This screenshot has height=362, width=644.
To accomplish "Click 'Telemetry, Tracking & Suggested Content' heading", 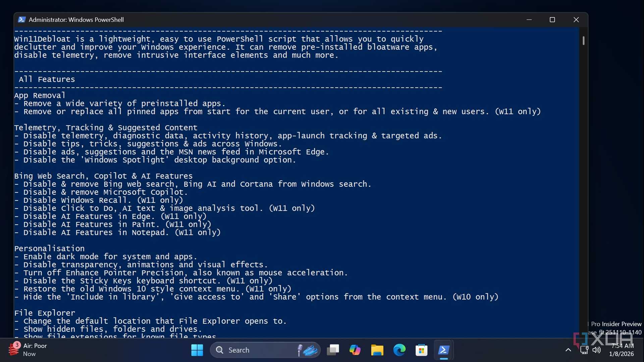I will coord(106,128).
